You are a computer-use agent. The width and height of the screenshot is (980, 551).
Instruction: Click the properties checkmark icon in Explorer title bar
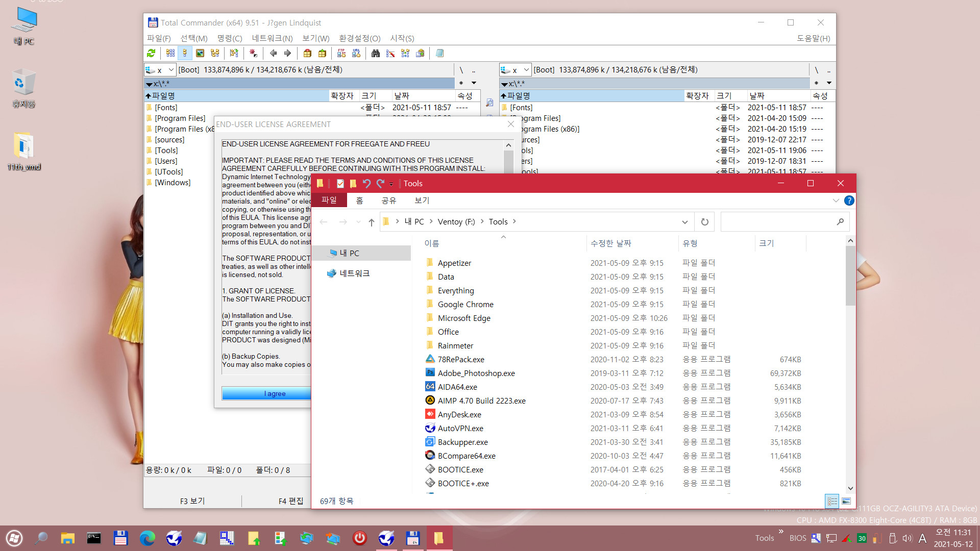(x=340, y=183)
